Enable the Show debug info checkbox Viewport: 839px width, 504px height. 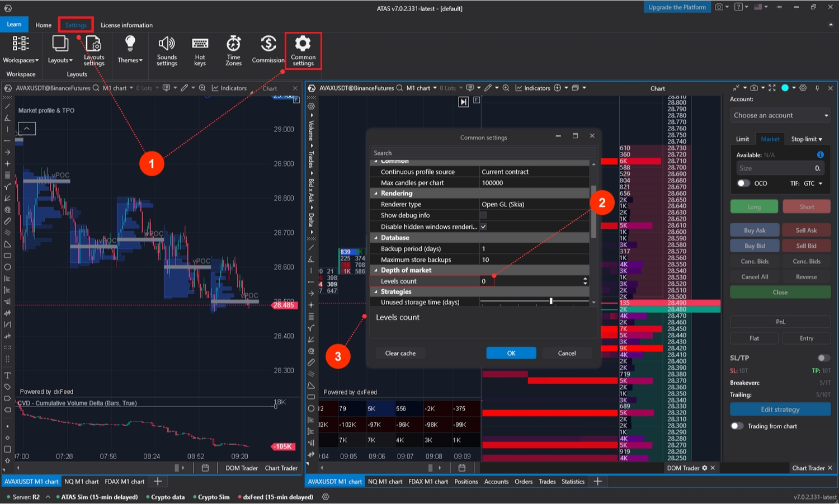(483, 215)
